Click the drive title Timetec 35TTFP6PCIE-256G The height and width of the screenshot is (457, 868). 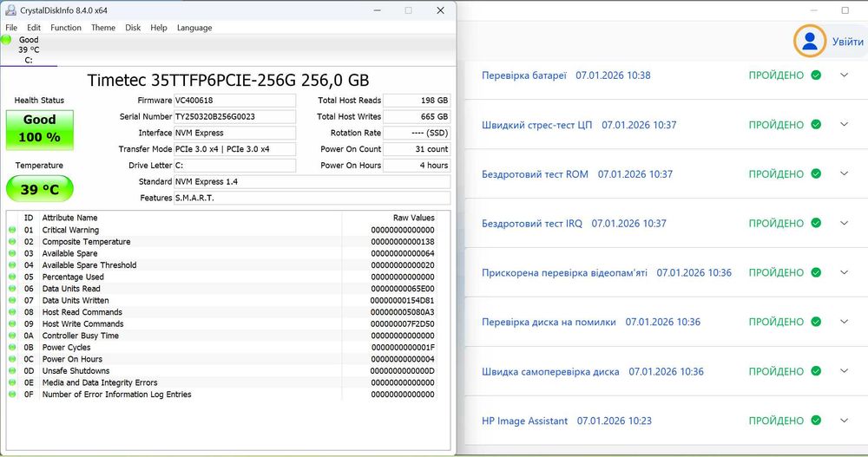228,81
